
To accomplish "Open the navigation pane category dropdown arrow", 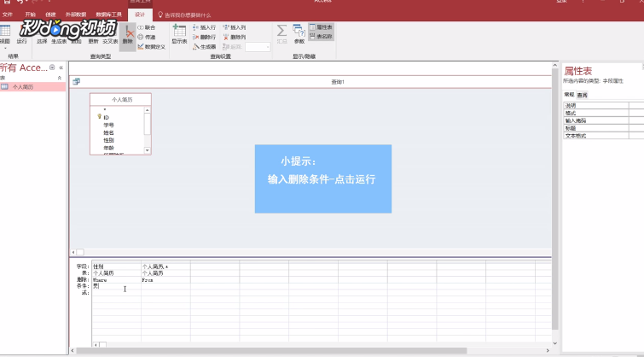I will [x=52, y=67].
